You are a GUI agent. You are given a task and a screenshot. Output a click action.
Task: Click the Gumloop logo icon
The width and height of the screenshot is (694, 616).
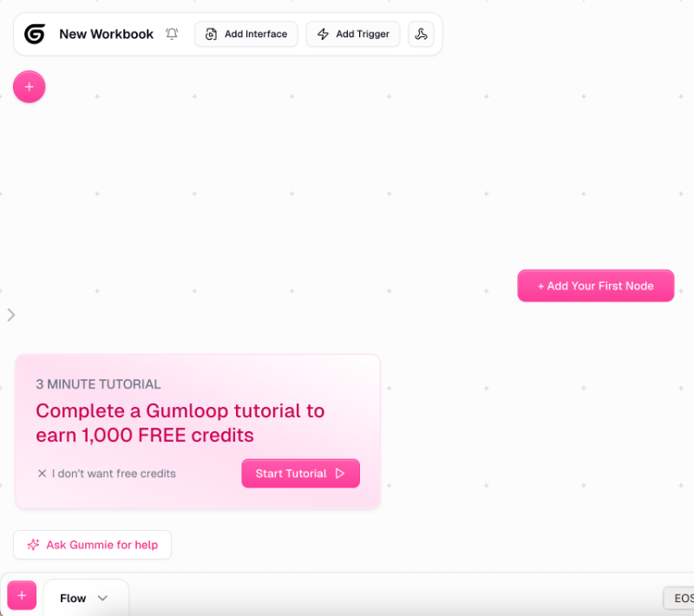coord(33,33)
